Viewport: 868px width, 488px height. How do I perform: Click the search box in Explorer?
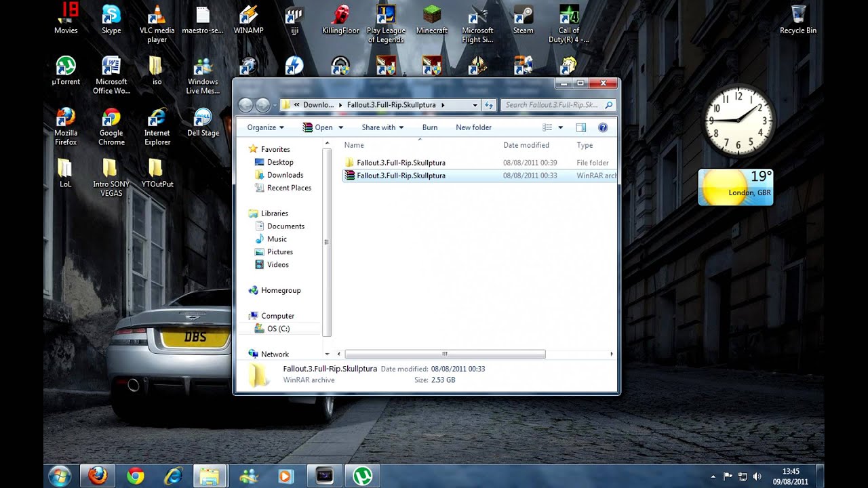point(557,105)
